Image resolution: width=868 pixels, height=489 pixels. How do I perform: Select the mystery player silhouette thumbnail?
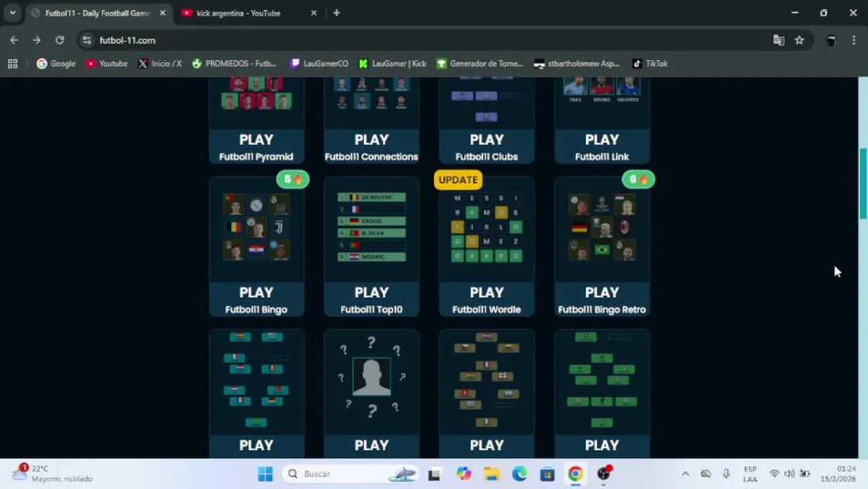[372, 377]
